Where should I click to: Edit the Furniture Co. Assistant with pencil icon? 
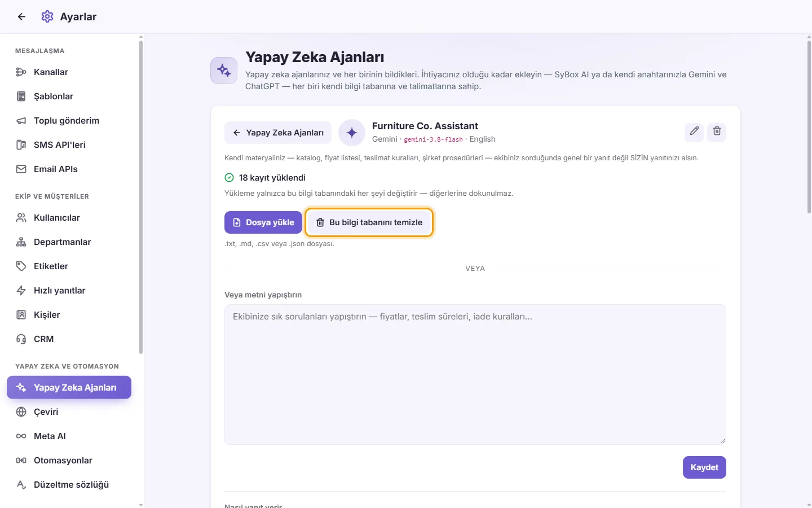point(694,132)
